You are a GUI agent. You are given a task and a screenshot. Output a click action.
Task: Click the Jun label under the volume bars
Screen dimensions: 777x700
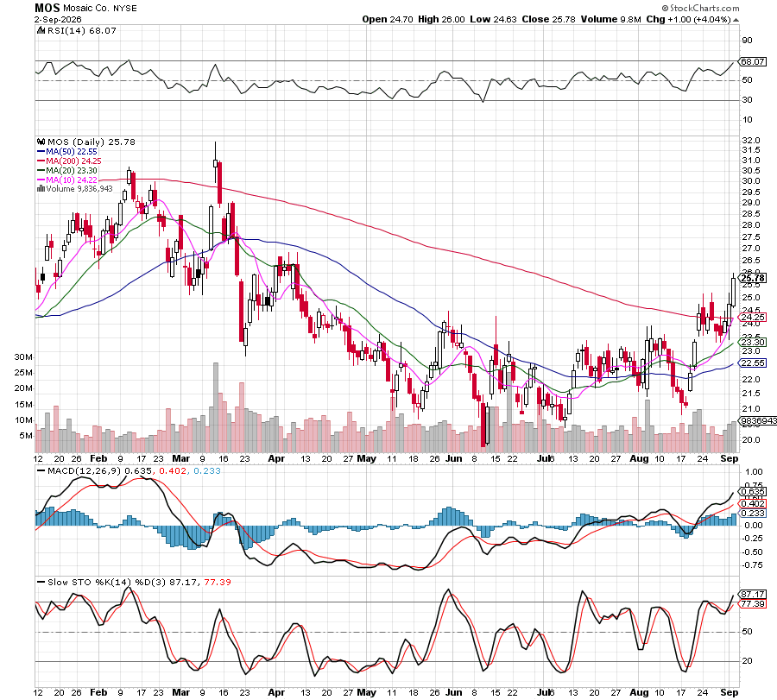[x=453, y=458]
